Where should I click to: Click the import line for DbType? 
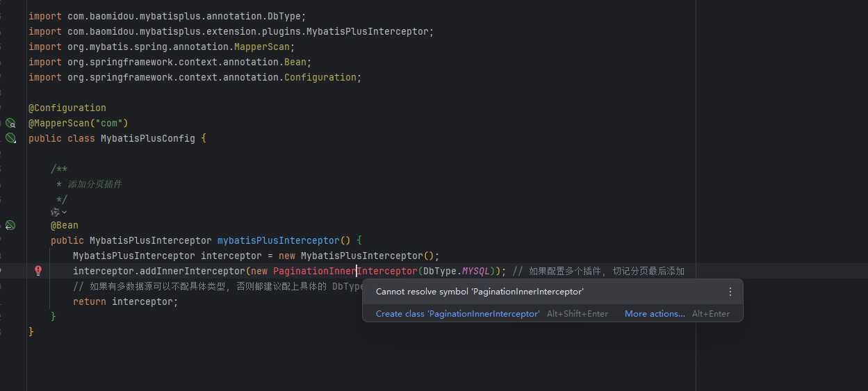click(x=167, y=15)
